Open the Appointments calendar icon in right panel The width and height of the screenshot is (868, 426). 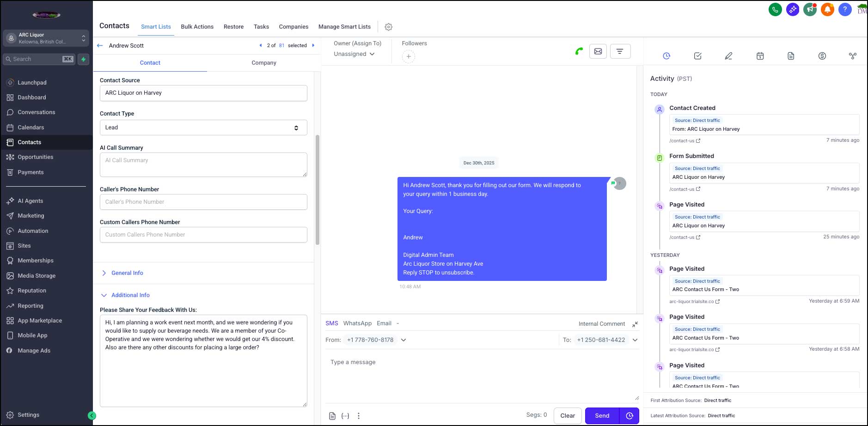(760, 56)
